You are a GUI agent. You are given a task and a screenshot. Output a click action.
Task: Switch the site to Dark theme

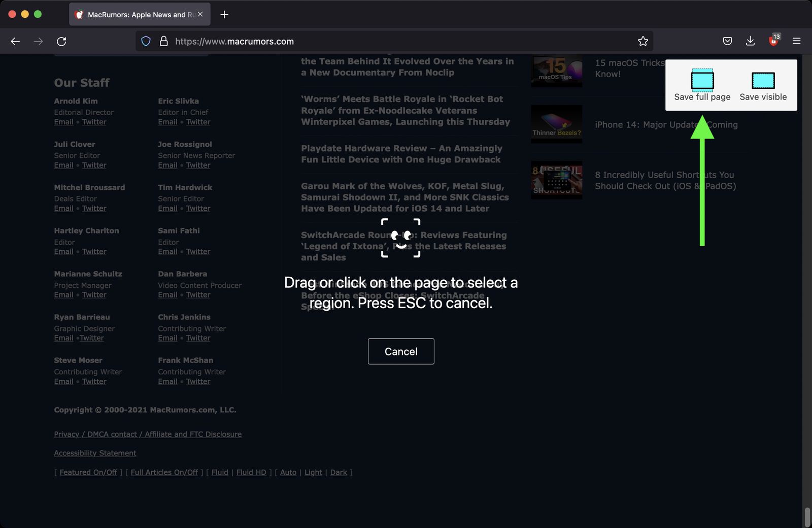point(339,472)
